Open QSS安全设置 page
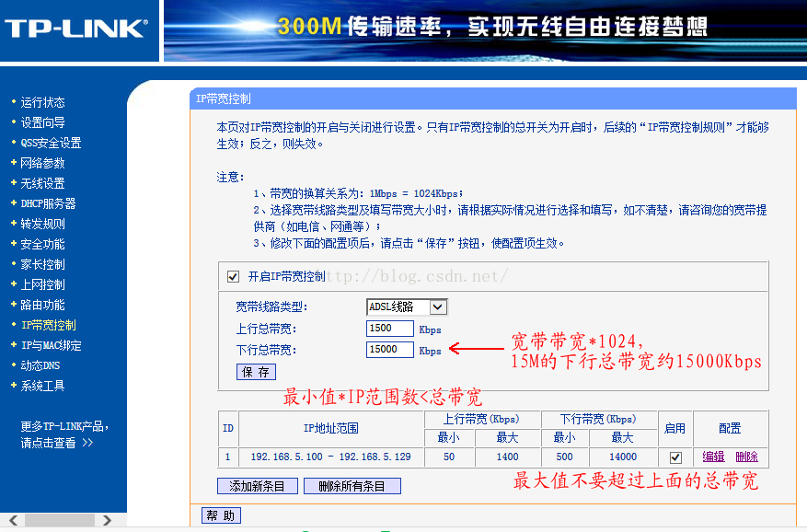The width and height of the screenshot is (807, 532). pyautogui.click(x=51, y=143)
